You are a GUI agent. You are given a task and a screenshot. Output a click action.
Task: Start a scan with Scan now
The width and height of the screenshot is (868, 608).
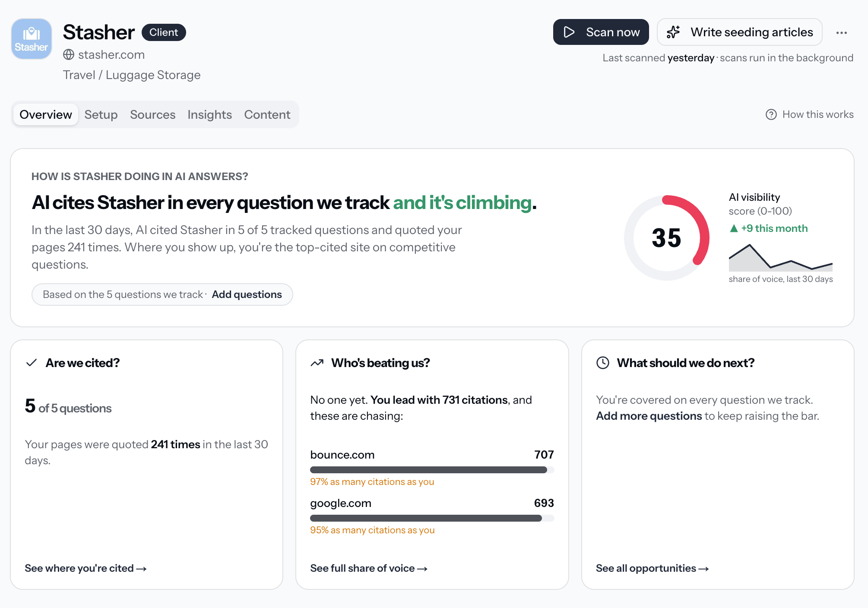coord(601,32)
